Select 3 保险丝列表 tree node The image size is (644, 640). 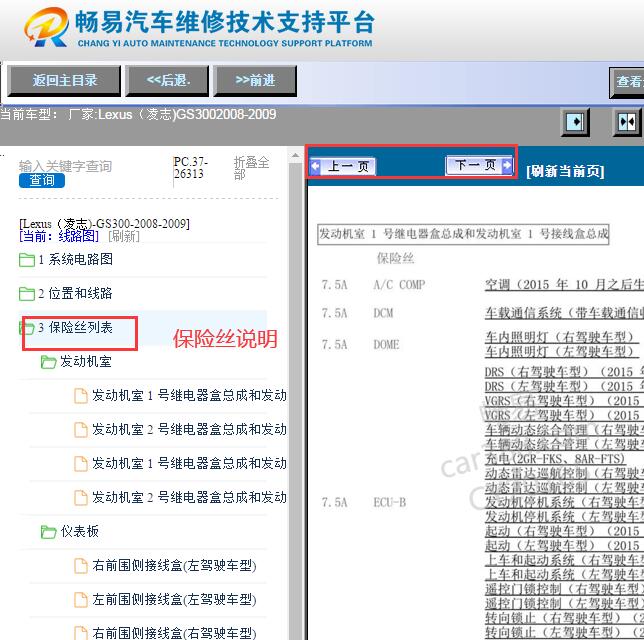pos(75,327)
